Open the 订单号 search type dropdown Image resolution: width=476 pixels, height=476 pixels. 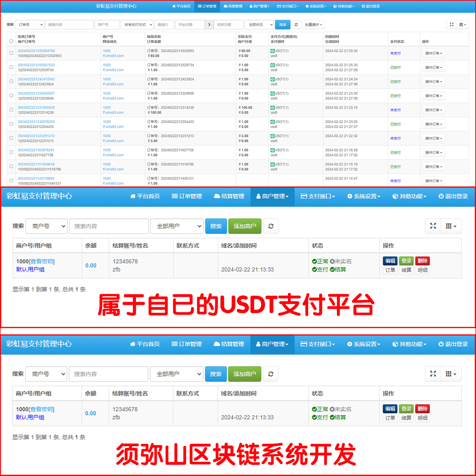point(29,25)
